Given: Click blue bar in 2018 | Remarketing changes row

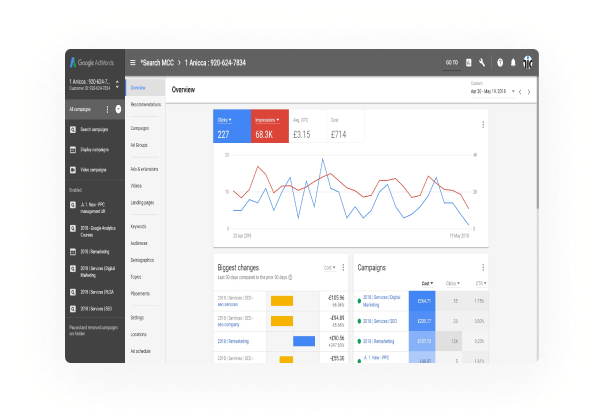Looking at the screenshot, I should (304, 341).
